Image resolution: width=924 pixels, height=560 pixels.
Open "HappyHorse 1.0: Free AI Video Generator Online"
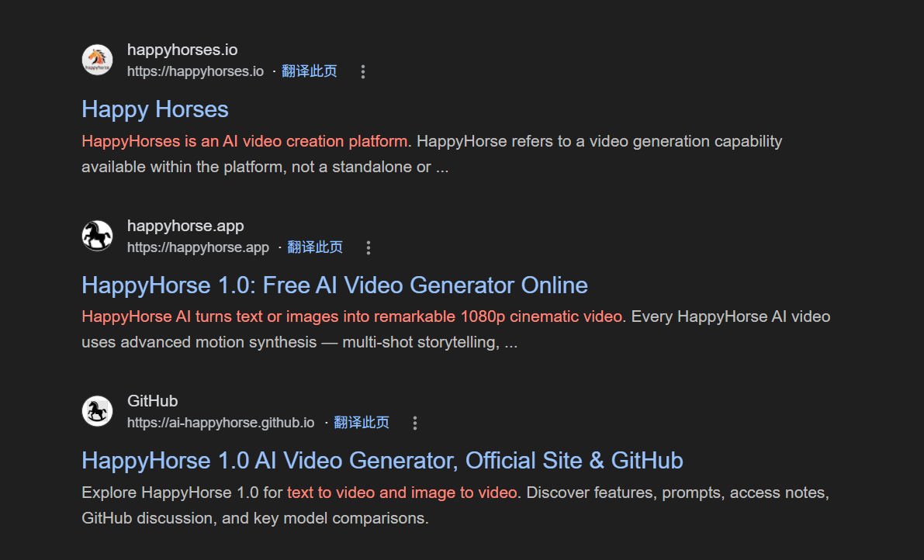point(334,285)
